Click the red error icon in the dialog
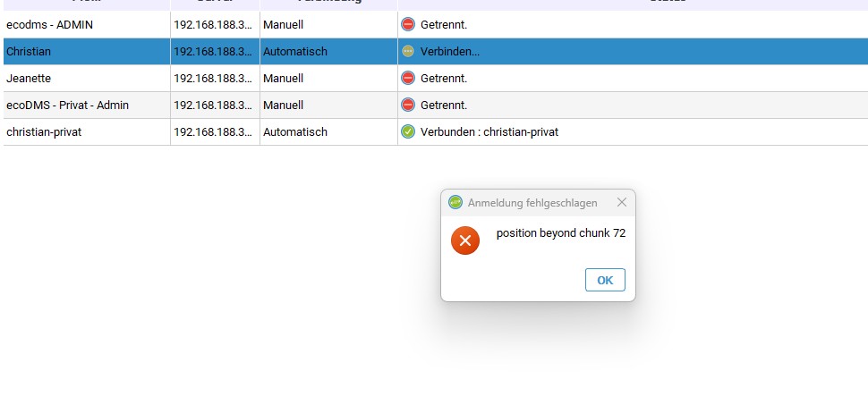 click(465, 240)
